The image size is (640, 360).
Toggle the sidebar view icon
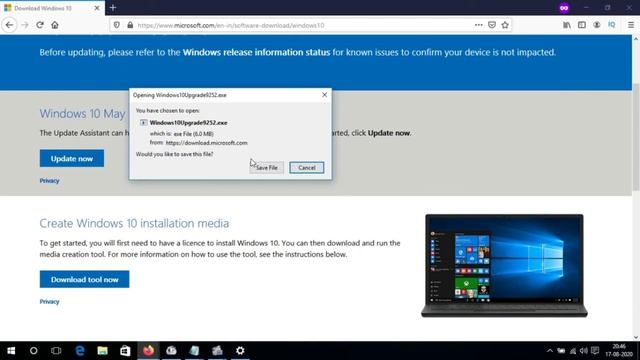[582, 25]
